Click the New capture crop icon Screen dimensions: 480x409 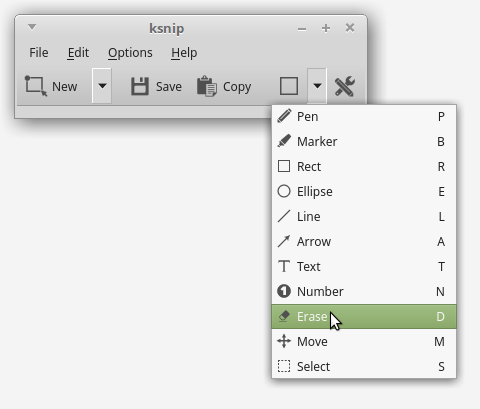point(36,86)
